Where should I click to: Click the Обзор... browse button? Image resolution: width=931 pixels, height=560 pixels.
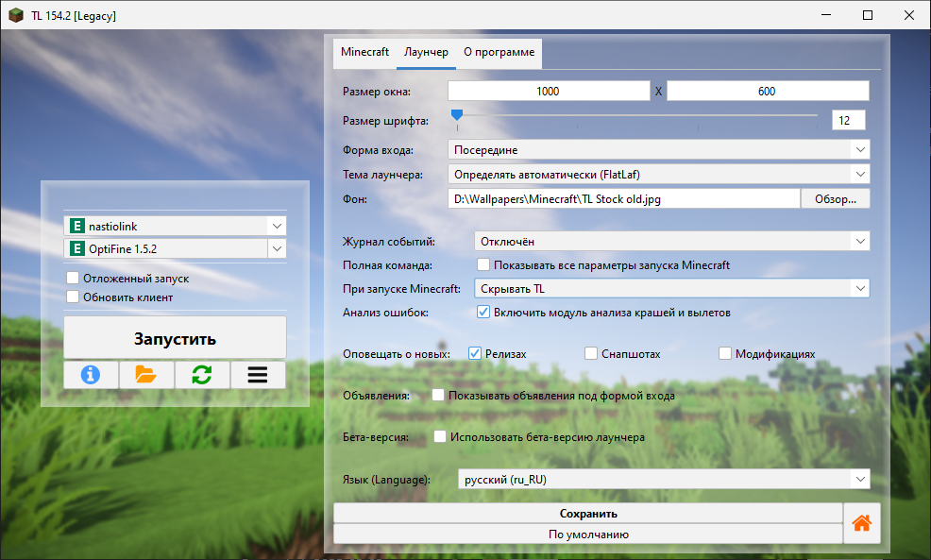(x=836, y=199)
